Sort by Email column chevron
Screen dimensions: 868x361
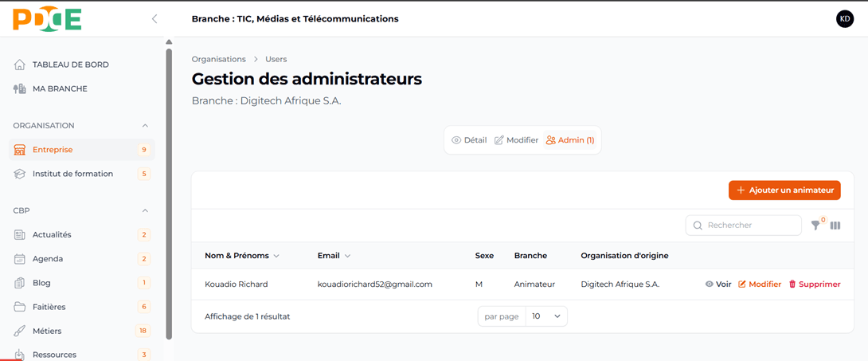347,256
